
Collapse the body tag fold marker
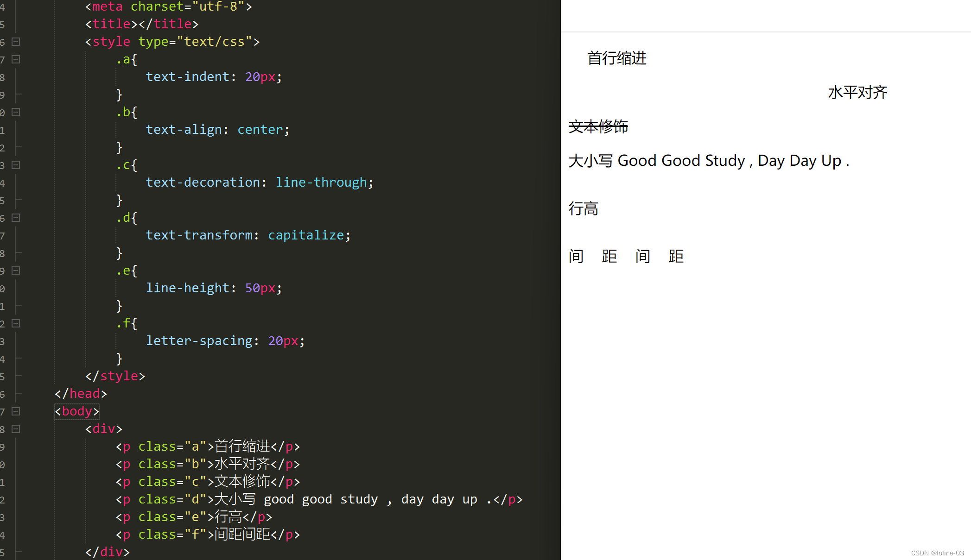[x=16, y=411]
